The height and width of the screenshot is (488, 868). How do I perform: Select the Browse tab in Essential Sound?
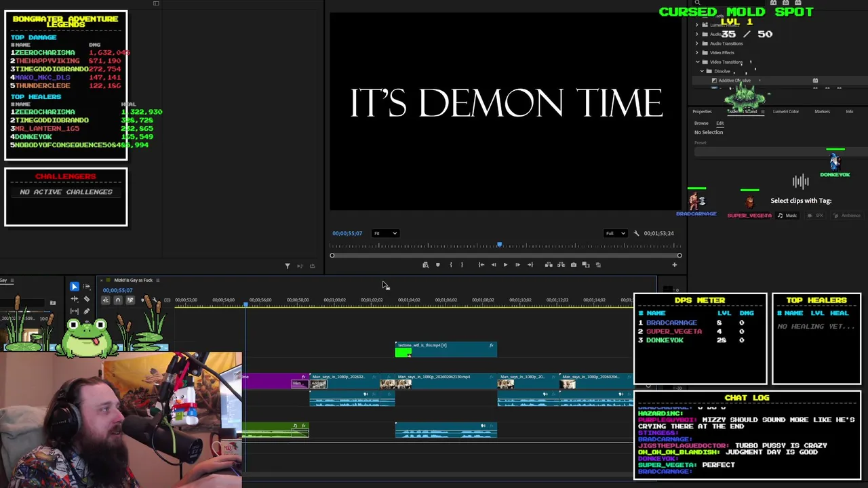[x=701, y=123]
